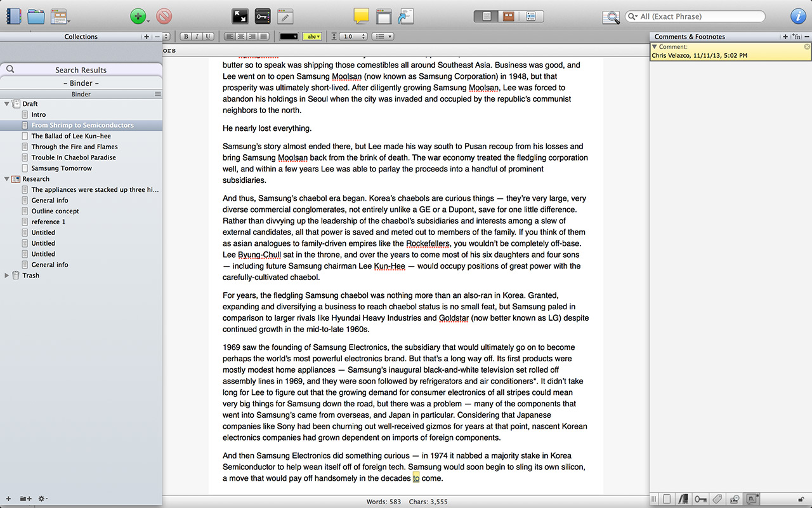
Task: Switch to document scrivenings view mode
Action: click(x=487, y=17)
